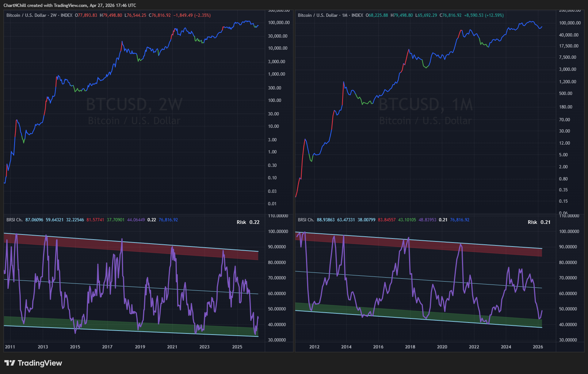The image size is (588, 374).
Task: Click the 1,200.00 price axis label
Action: 568,82
